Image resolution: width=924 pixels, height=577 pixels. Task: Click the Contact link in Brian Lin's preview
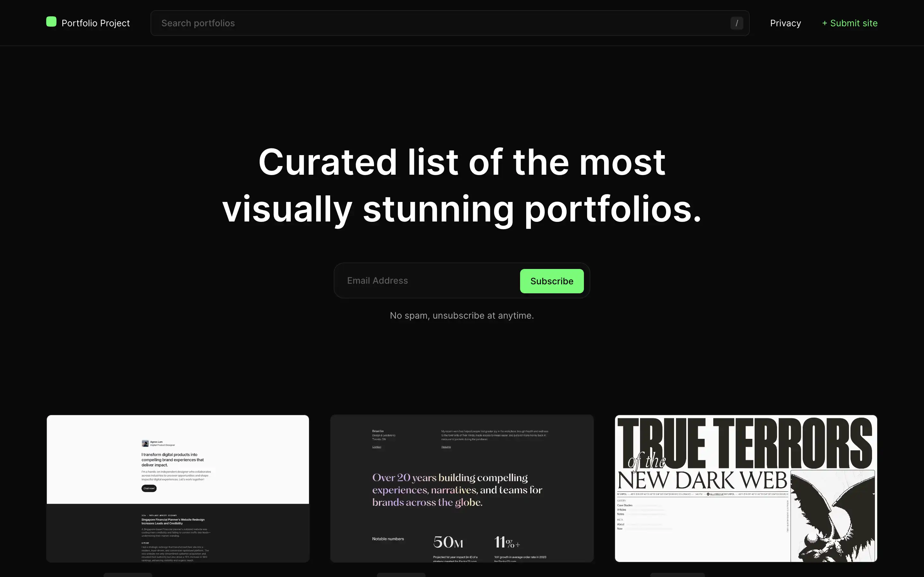[376, 447]
